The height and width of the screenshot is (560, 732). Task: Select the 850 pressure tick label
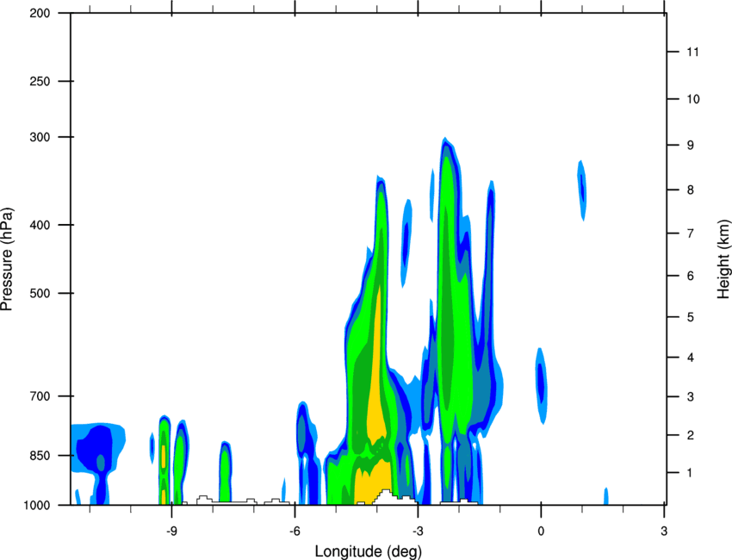click(x=40, y=456)
